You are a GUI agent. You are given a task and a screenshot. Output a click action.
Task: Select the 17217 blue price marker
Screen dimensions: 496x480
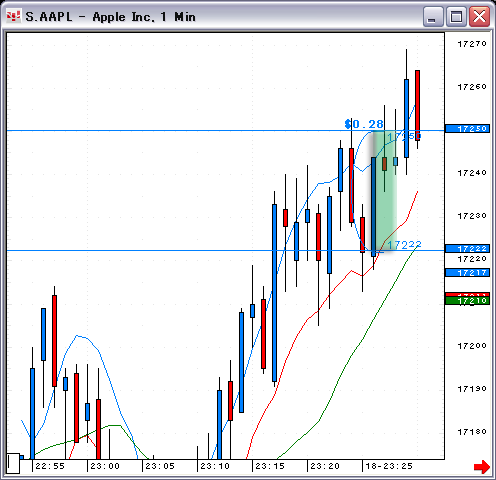click(x=467, y=273)
